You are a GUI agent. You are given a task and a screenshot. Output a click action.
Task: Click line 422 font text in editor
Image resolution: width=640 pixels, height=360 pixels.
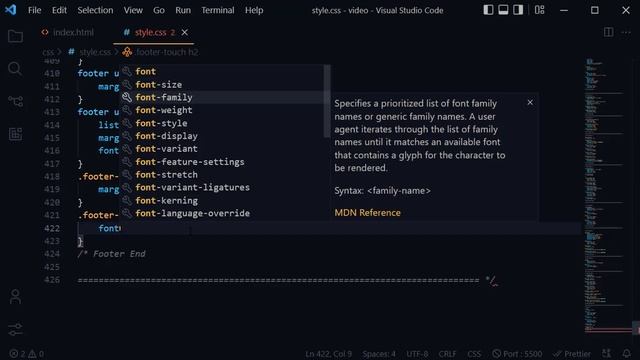coord(109,228)
